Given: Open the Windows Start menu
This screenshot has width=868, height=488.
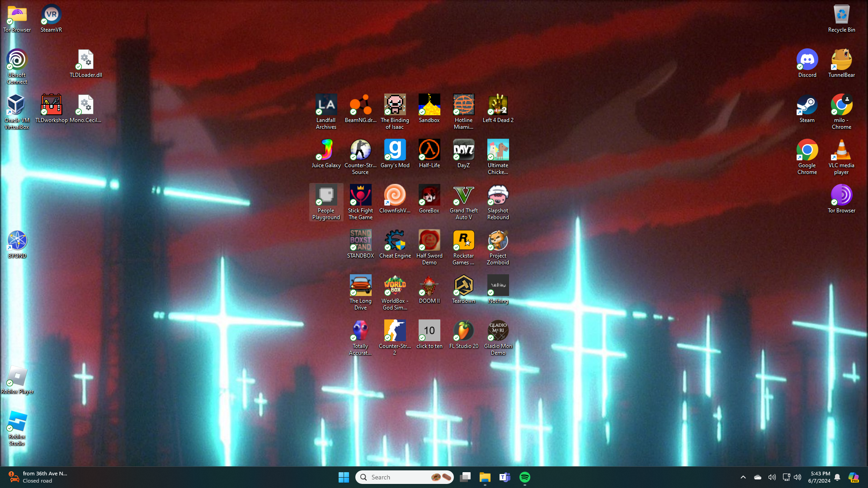Looking at the screenshot, I should tap(344, 477).
